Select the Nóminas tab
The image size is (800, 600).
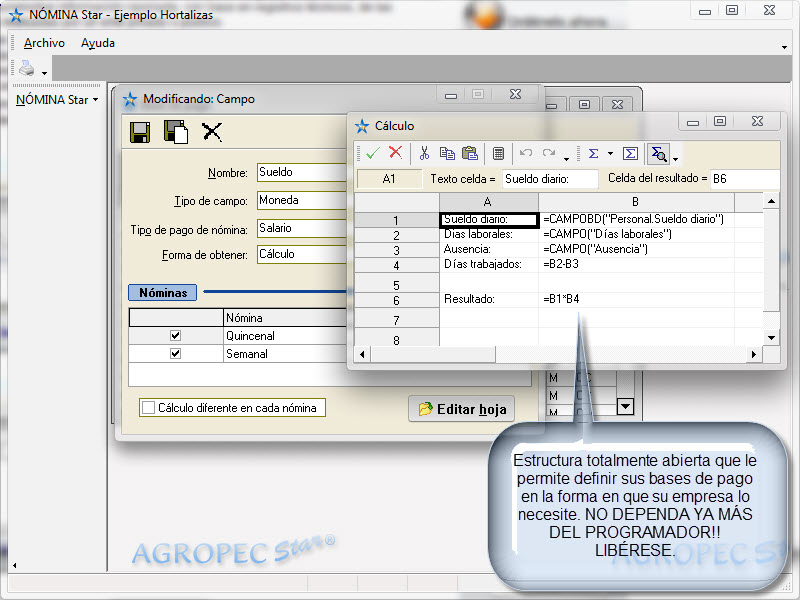coord(163,292)
